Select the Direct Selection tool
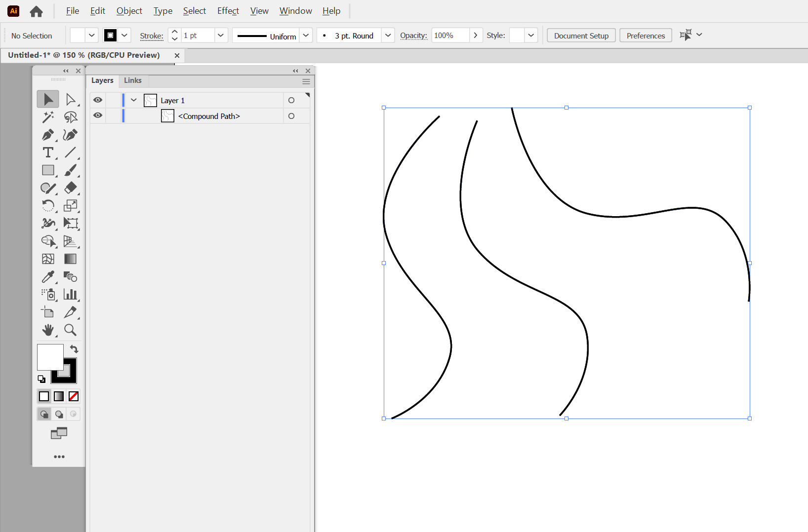Image resolution: width=808 pixels, height=532 pixels. coord(71,99)
